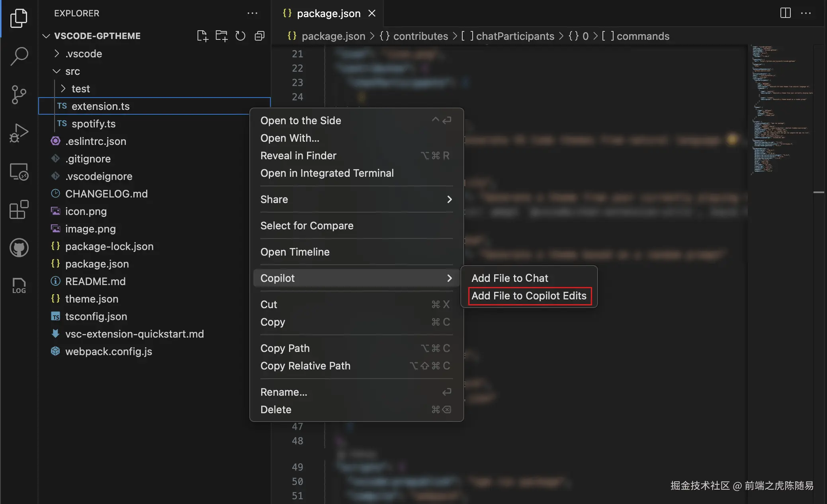Viewport: 827px width, 504px height.
Task: Collapse all folders in Explorer
Action: point(260,36)
